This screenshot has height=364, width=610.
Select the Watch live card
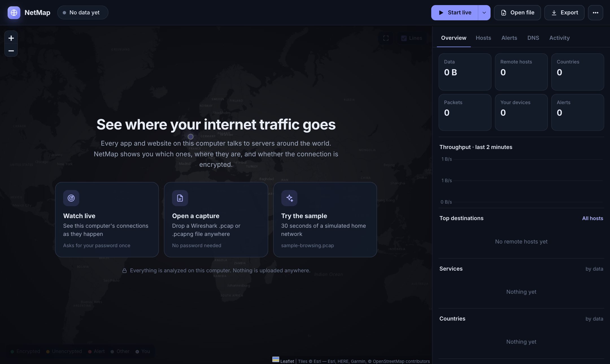pyautogui.click(x=107, y=220)
